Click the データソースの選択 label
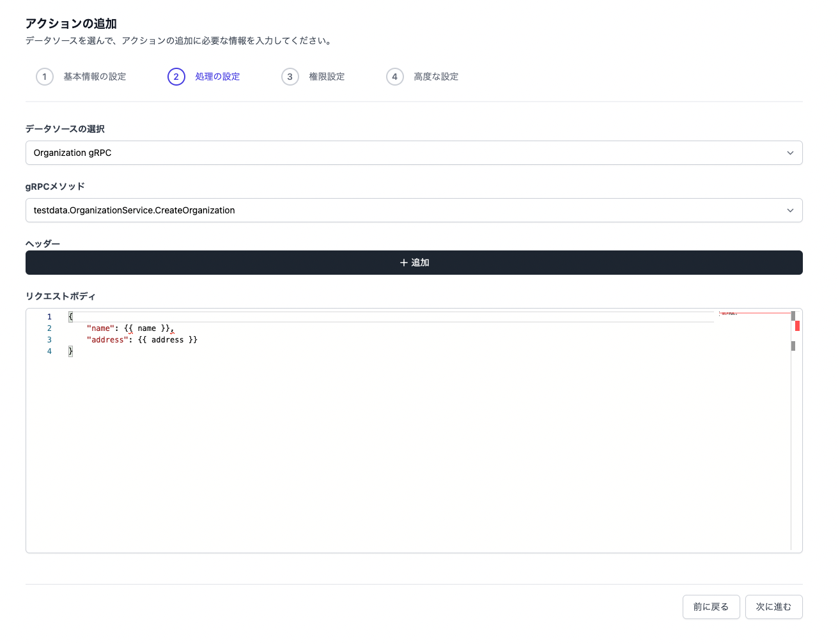The width and height of the screenshot is (838, 644). click(65, 129)
